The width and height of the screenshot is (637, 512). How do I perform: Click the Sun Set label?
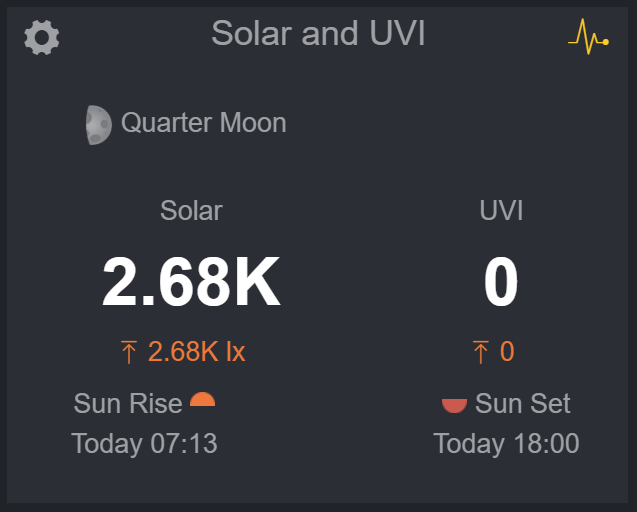pos(522,404)
